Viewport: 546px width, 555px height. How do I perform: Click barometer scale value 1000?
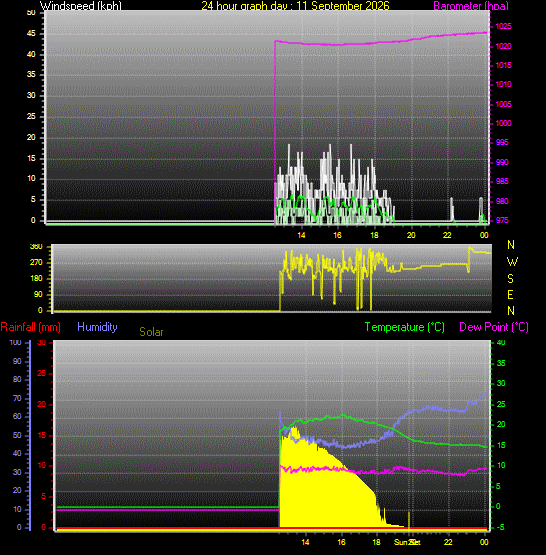click(503, 124)
